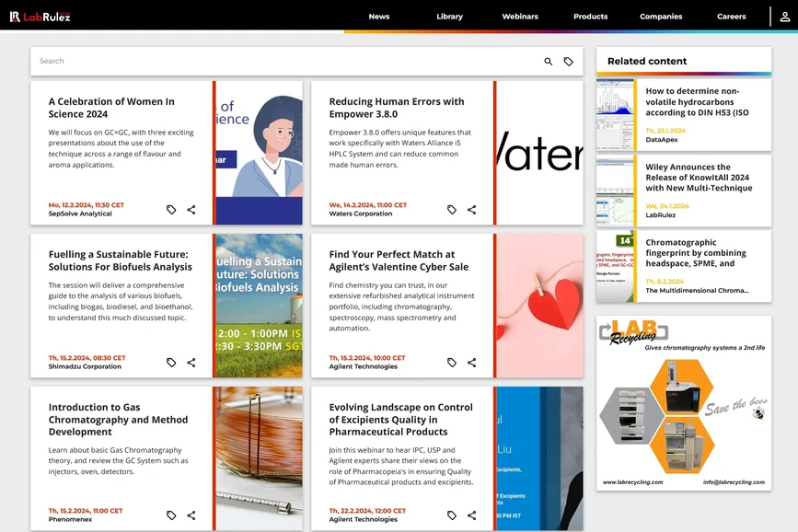Open the Products menu
The image size is (798, 532).
[590, 17]
